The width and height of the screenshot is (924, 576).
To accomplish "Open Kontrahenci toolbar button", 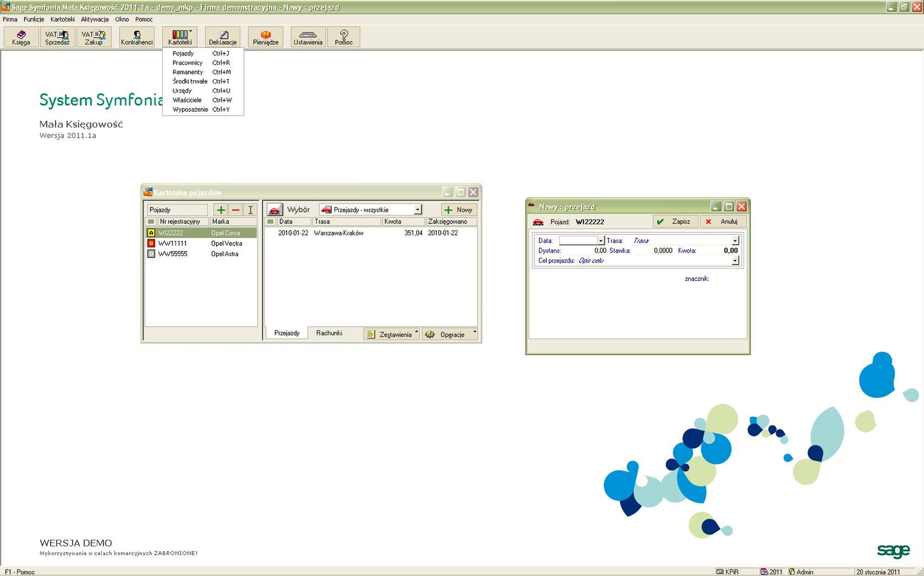I will [x=137, y=37].
